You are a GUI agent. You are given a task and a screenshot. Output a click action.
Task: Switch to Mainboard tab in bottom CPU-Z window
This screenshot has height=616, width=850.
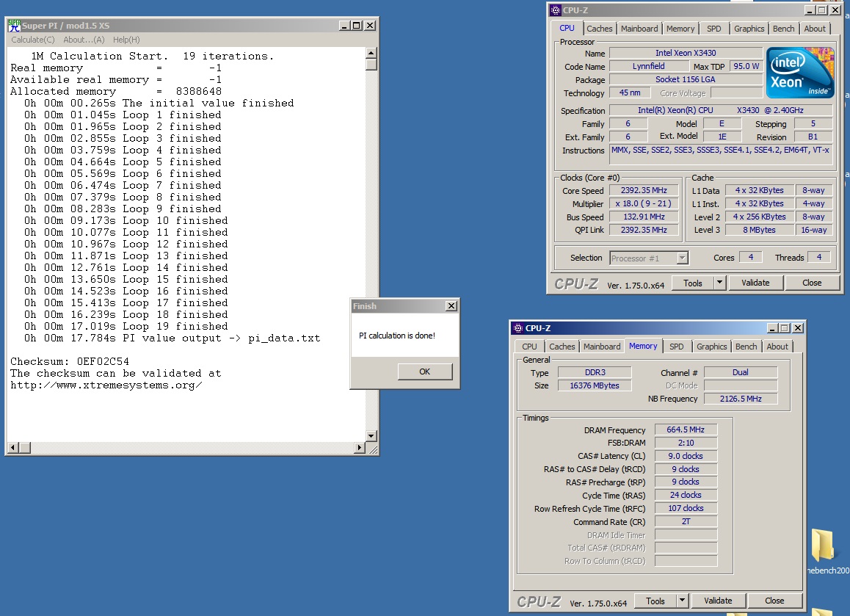602,347
